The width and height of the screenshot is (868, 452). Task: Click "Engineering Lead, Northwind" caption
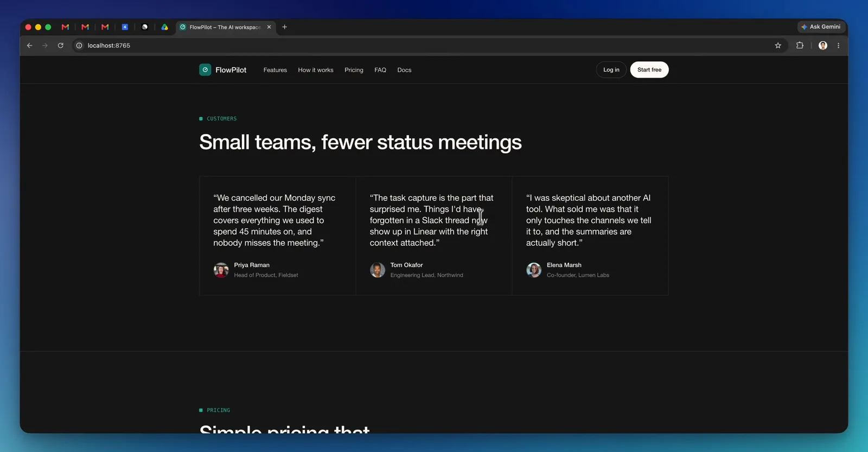click(427, 275)
